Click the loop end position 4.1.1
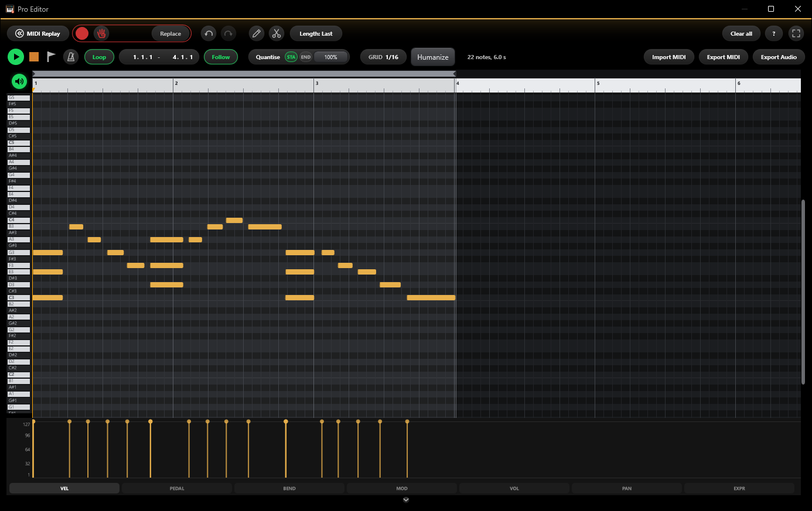 coord(183,57)
